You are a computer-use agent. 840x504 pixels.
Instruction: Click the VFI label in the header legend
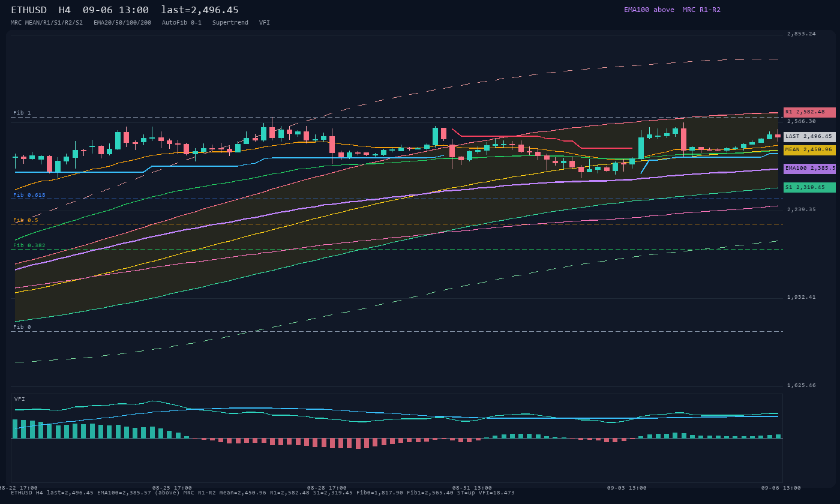pos(265,23)
